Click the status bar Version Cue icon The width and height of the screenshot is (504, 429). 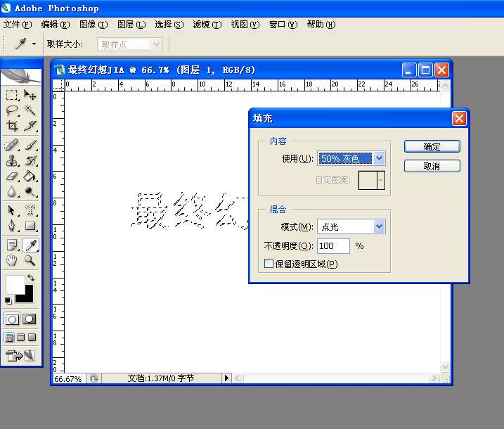pyautogui.click(x=94, y=378)
